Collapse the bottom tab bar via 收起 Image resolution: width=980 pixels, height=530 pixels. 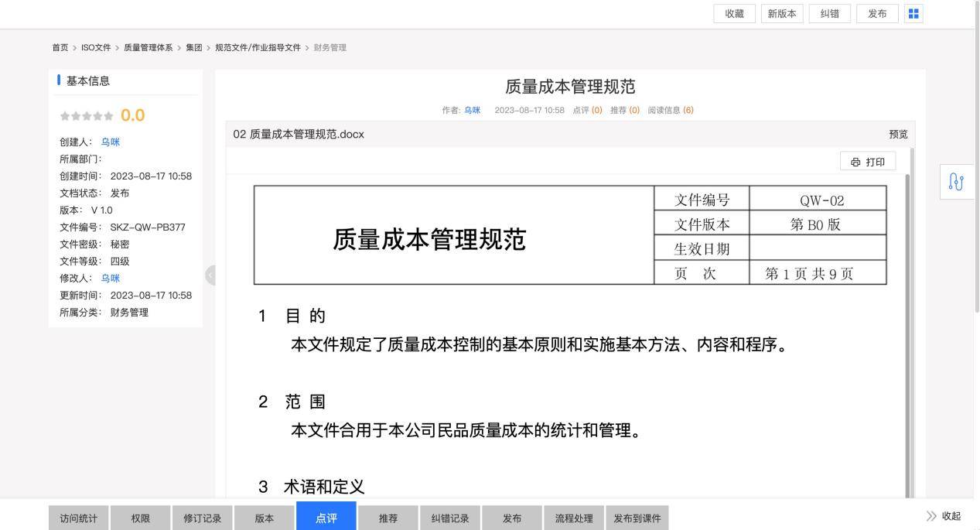(943, 516)
